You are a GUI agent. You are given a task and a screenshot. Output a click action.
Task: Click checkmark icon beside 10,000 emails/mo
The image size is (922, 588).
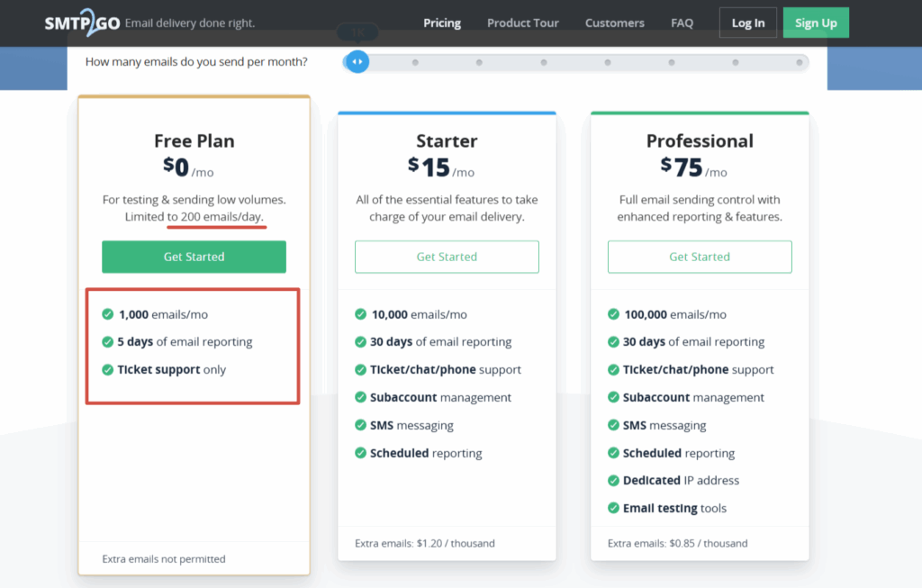click(x=360, y=314)
